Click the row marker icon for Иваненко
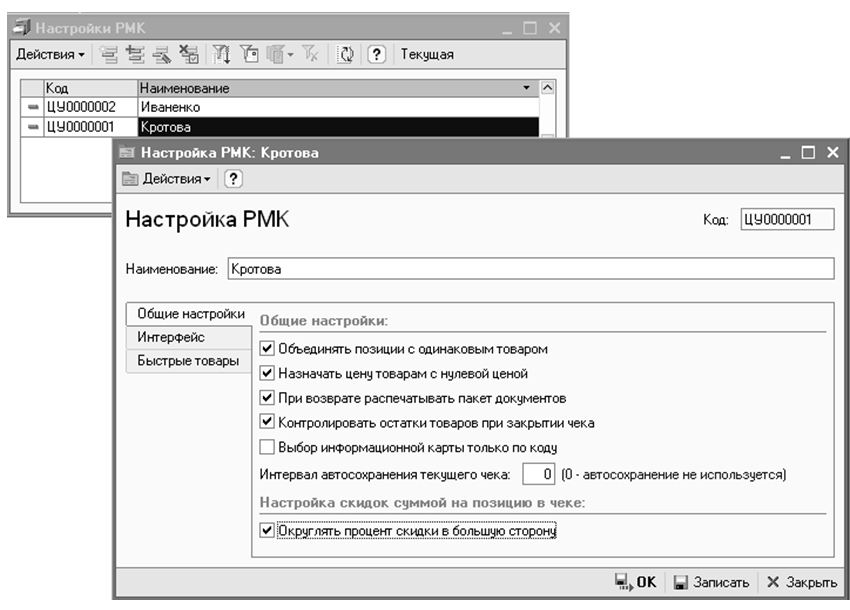 point(33,107)
